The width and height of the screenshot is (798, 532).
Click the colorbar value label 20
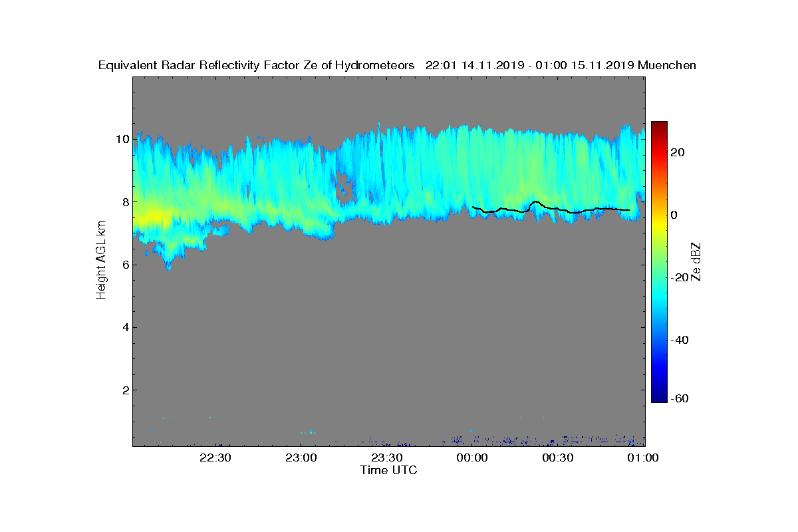click(678, 152)
